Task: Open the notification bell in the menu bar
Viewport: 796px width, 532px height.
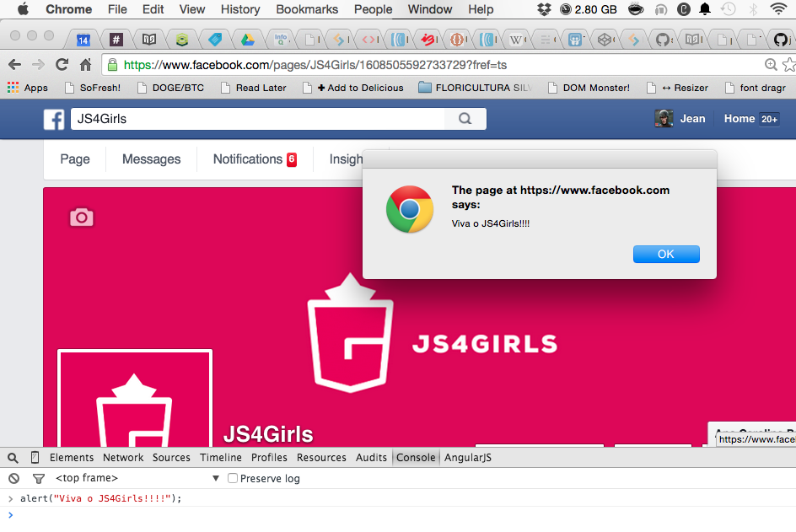Action: (705, 9)
